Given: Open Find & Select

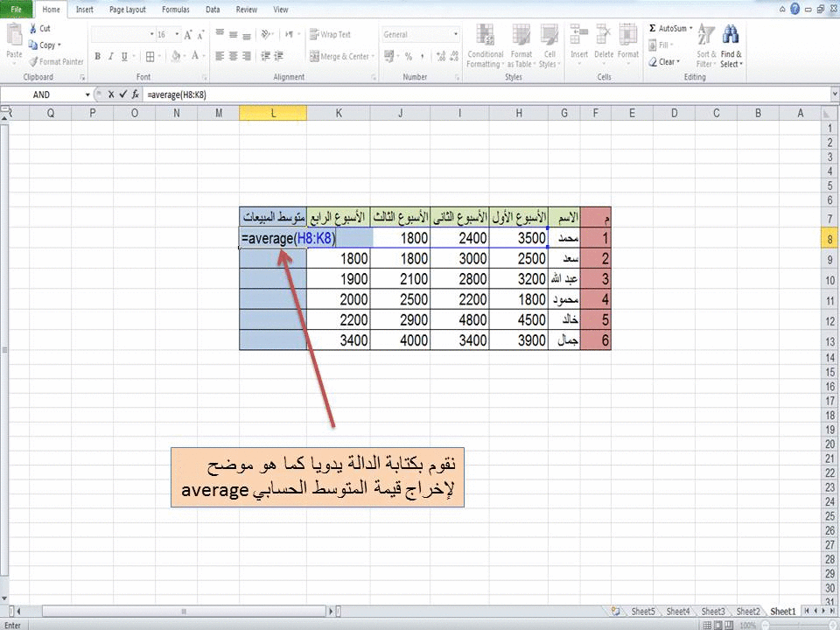Looking at the screenshot, I should click(731, 46).
